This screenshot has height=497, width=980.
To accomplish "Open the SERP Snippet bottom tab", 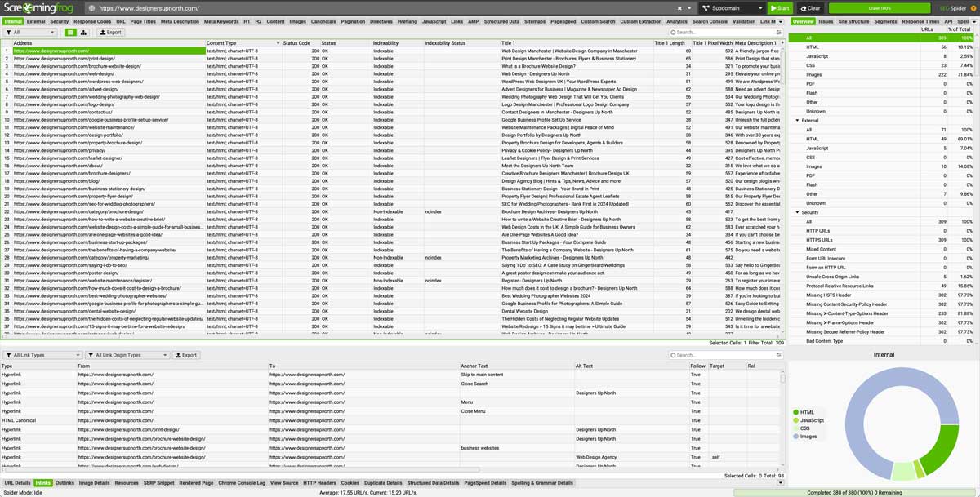I will pos(159,483).
